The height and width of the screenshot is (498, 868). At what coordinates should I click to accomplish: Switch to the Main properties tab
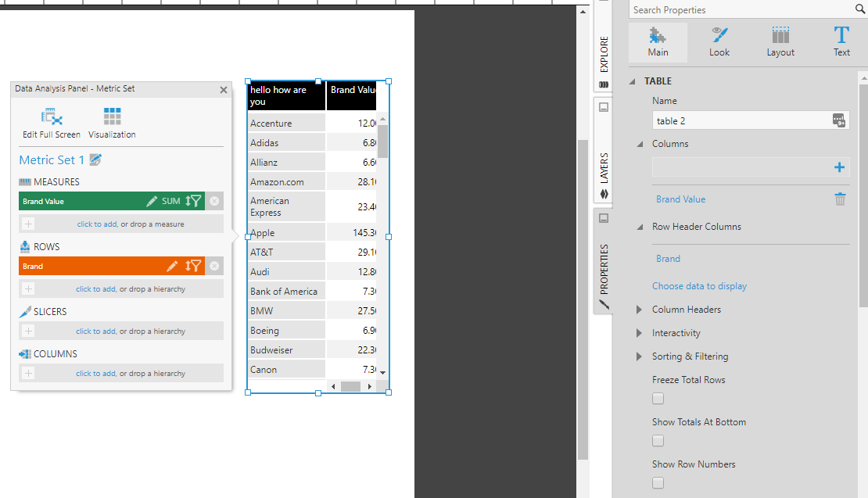tap(658, 42)
